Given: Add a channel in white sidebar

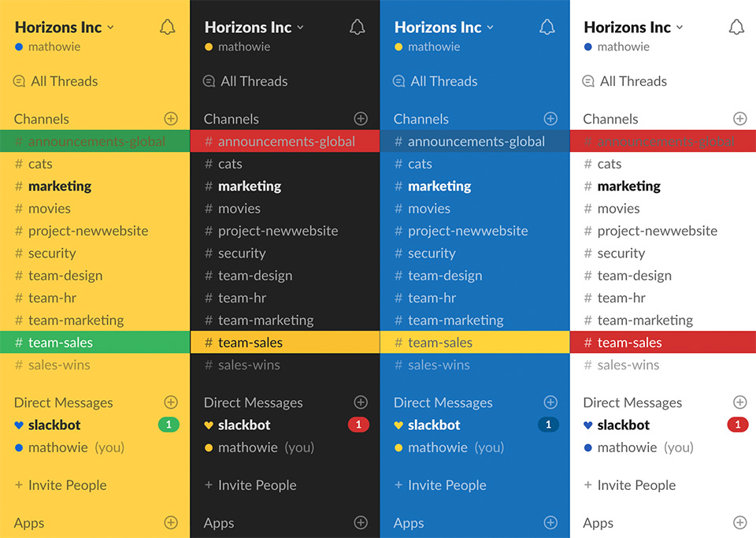Looking at the screenshot, I should (740, 119).
